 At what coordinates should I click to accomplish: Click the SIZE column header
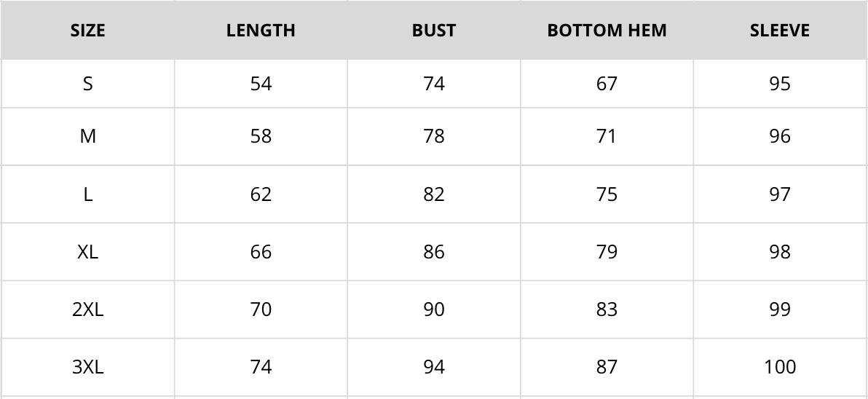87,31
